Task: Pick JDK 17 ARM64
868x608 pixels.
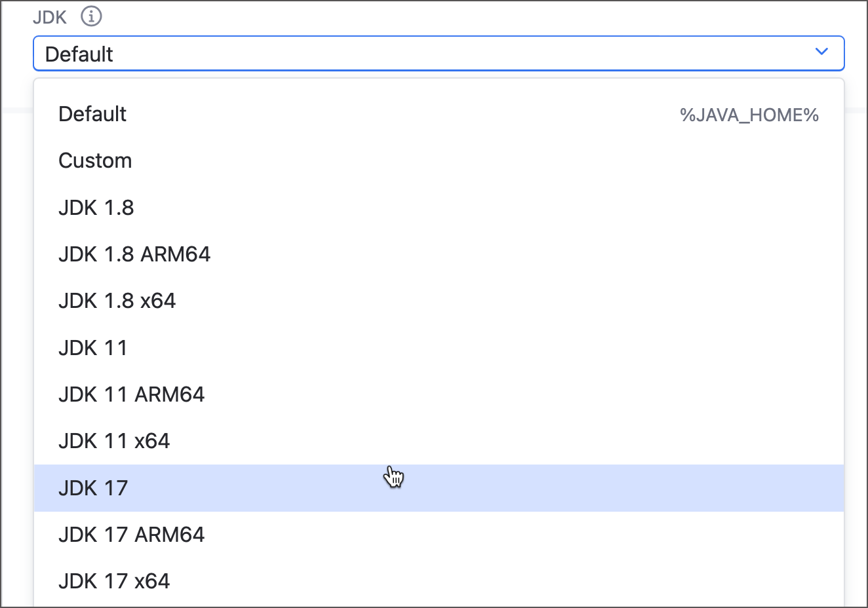Action: (439, 535)
